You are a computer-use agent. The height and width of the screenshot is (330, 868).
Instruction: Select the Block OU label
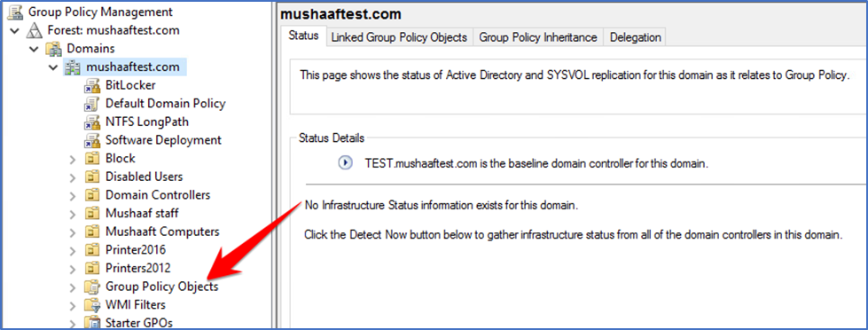[x=120, y=159]
